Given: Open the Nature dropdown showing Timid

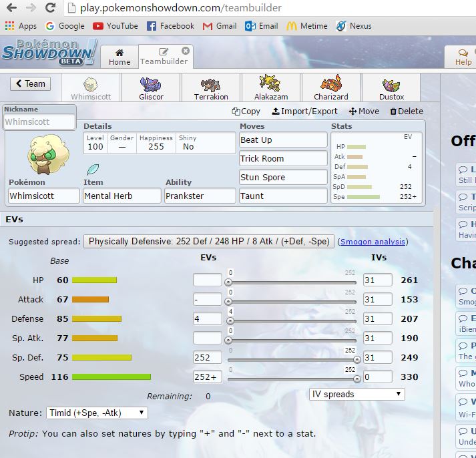Looking at the screenshot, I should coord(97,413).
